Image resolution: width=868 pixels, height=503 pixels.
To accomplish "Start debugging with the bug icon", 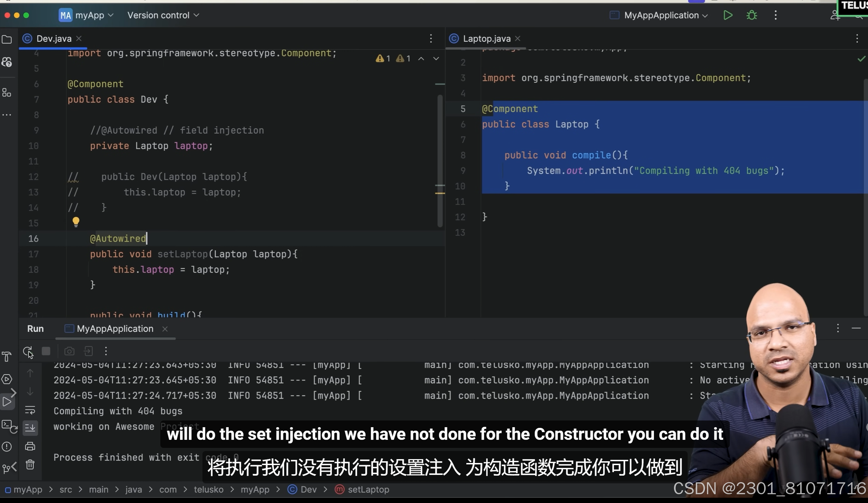I will pyautogui.click(x=752, y=15).
